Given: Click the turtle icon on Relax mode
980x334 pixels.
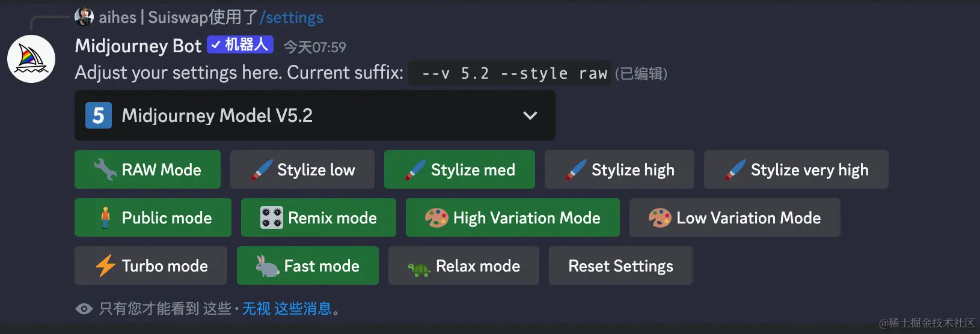Looking at the screenshot, I should (419, 269).
